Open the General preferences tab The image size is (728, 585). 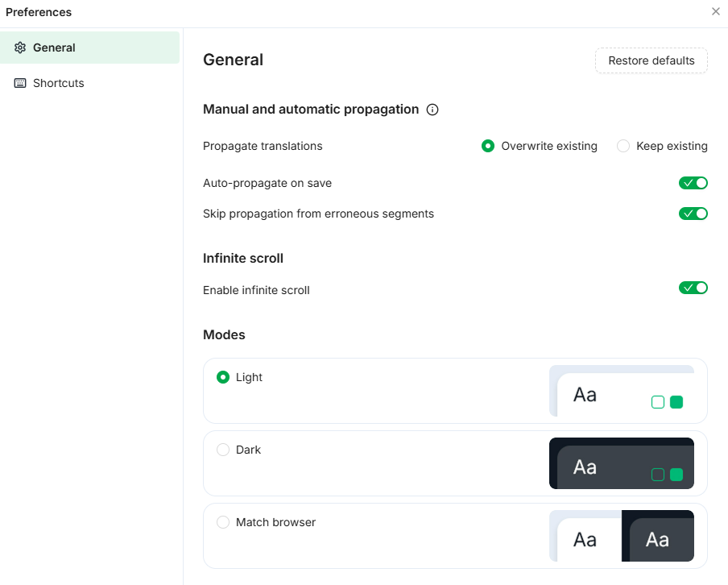tap(54, 48)
